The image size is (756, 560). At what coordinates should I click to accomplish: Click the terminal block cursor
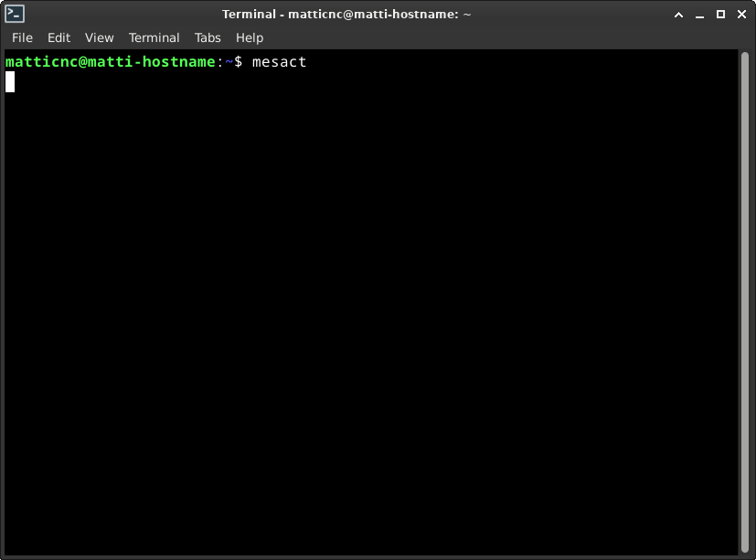10,81
